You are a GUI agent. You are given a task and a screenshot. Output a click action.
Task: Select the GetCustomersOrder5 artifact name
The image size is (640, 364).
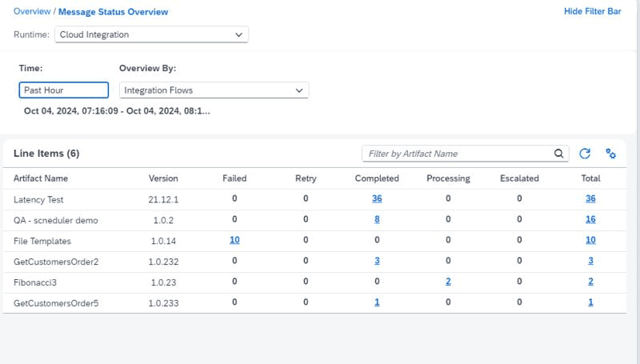[56, 304]
